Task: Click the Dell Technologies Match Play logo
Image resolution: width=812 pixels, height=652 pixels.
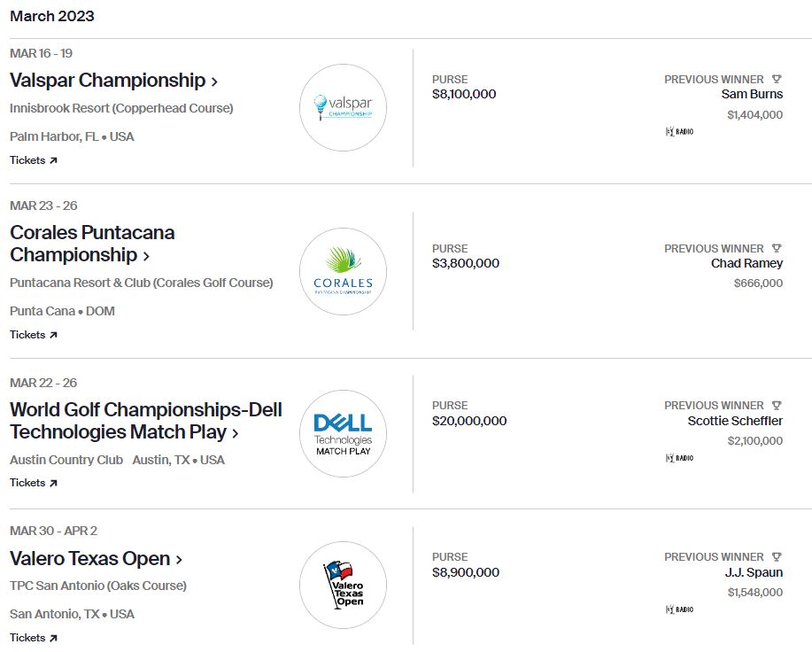Action: pos(343,433)
